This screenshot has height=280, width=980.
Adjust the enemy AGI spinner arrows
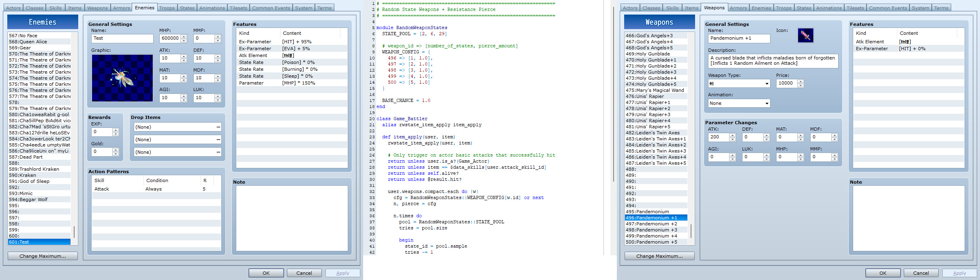[184, 98]
